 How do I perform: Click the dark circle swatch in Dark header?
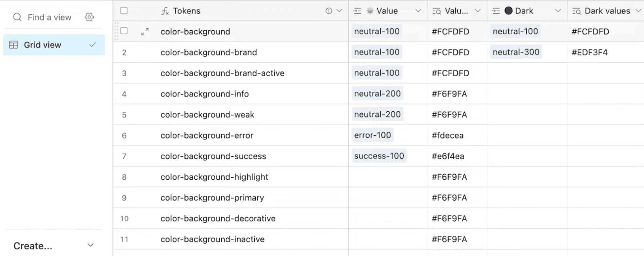(508, 11)
